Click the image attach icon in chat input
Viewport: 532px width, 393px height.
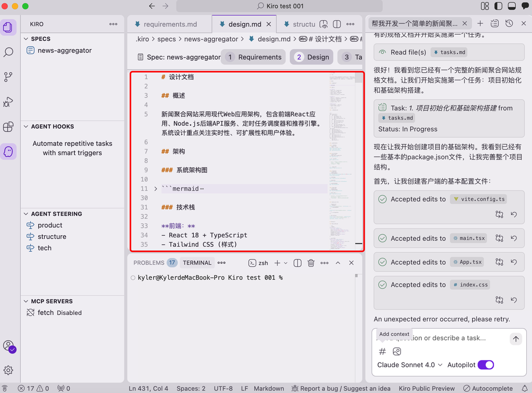coord(396,351)
